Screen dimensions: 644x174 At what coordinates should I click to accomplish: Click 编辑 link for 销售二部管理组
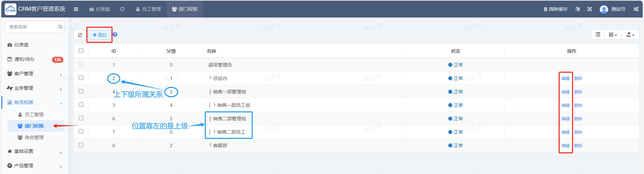click(x=566, y=119)
